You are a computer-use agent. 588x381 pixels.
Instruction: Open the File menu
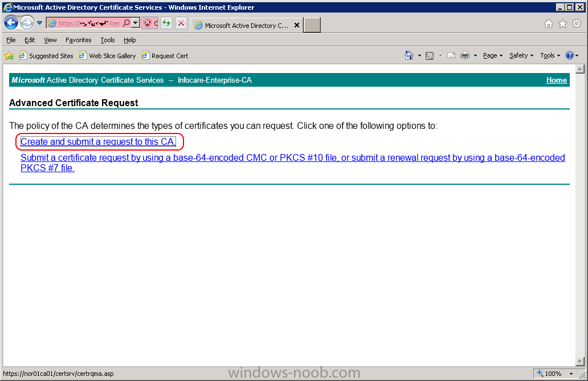tap(11, 40)
